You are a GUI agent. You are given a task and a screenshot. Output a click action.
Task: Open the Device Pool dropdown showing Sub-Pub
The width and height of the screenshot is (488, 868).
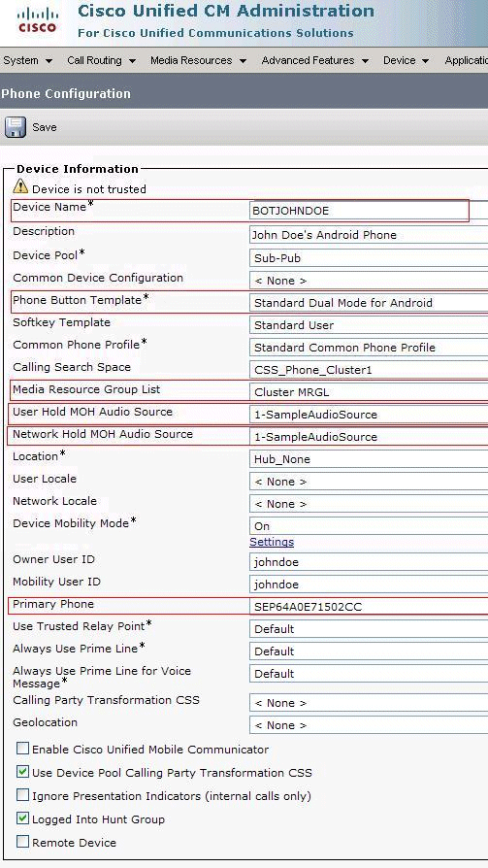(x=369, y=258)
